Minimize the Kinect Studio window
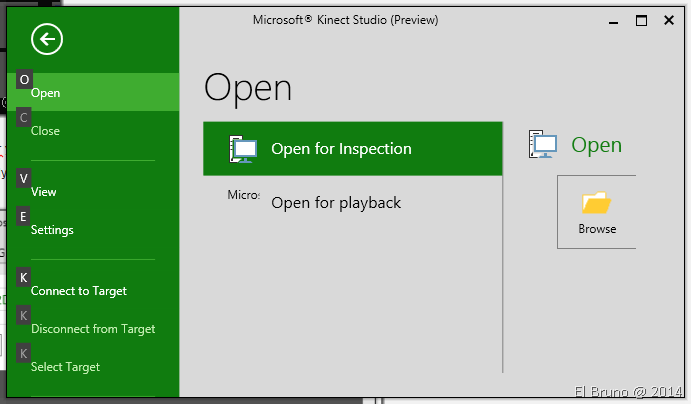The width and height of the screenshot is (691, 404). click(x=613, y=20)
